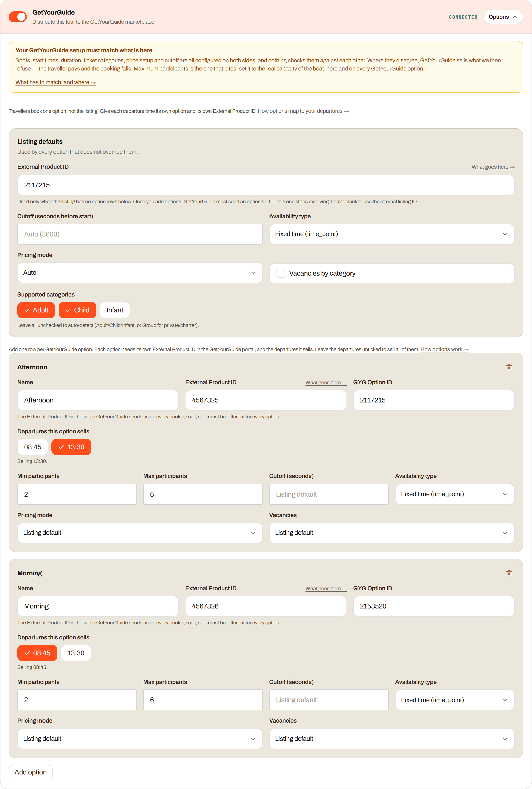Click Morning Cutoff seconds field
532x789 pixels.
click(329, 700)
